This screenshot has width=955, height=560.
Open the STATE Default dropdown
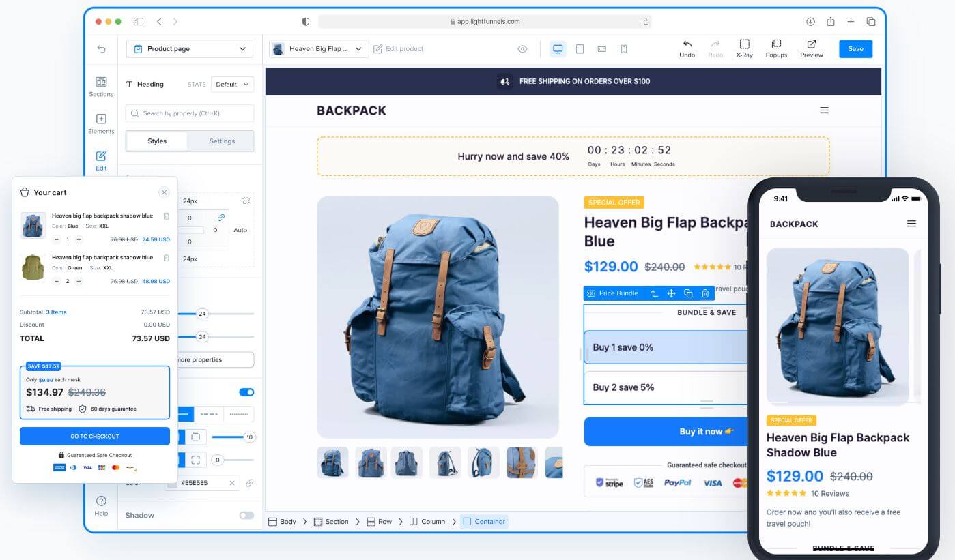[232, 85]
